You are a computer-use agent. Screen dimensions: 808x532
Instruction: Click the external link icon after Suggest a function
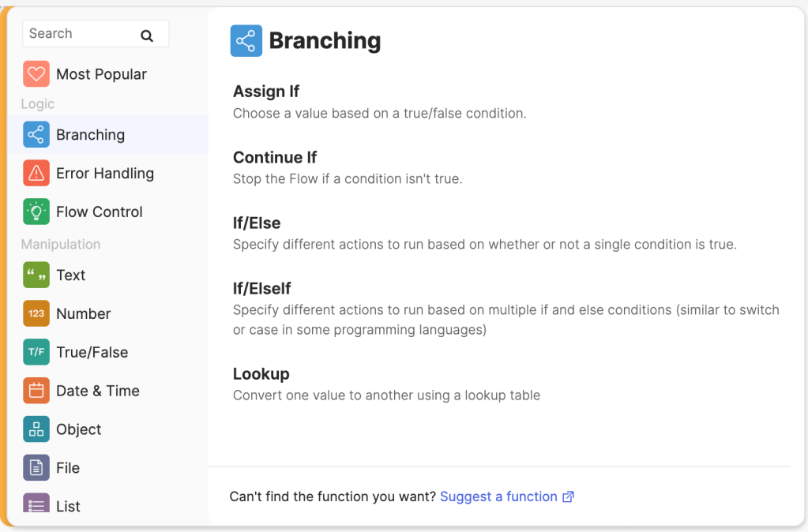point(569,496)
